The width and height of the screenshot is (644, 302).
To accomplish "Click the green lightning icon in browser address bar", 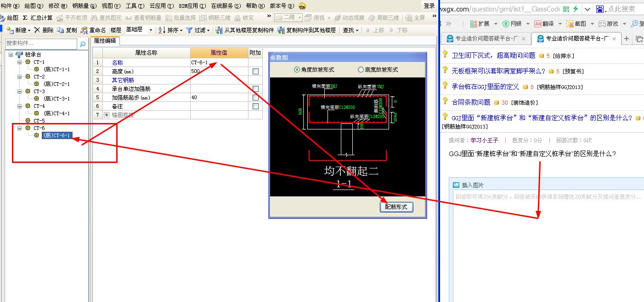I will tap(575, 9).
